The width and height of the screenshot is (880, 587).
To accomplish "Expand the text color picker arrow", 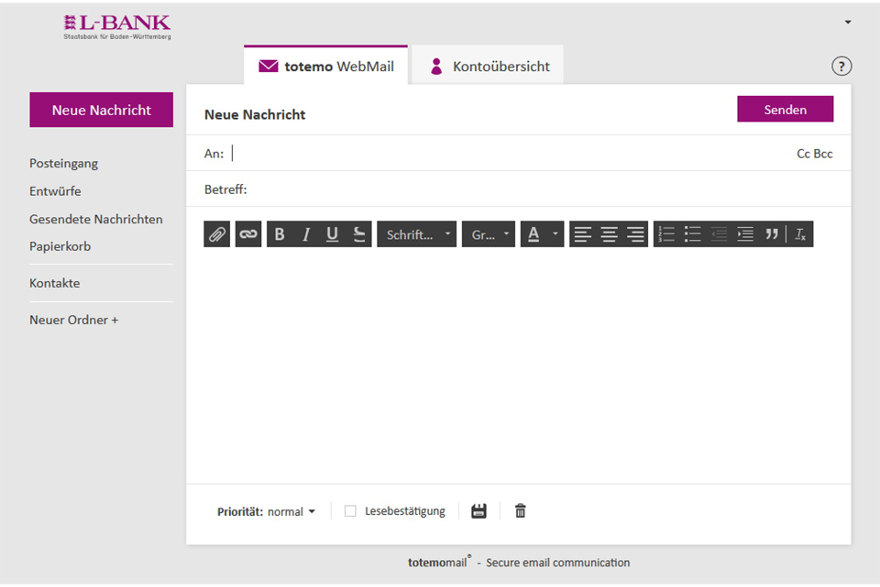I will 555,234.
